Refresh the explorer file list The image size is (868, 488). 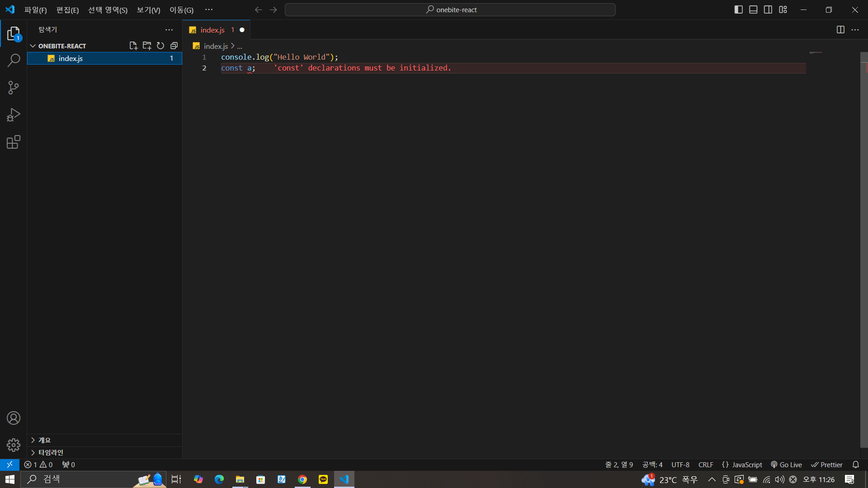click(x=160, y=46)
